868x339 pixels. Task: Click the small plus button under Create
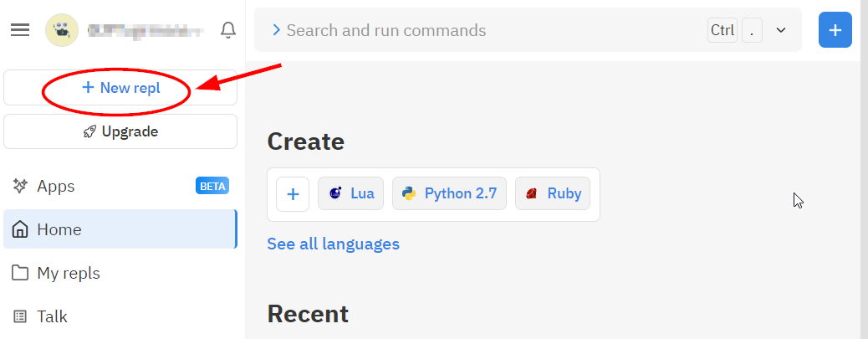pos(293,193)
